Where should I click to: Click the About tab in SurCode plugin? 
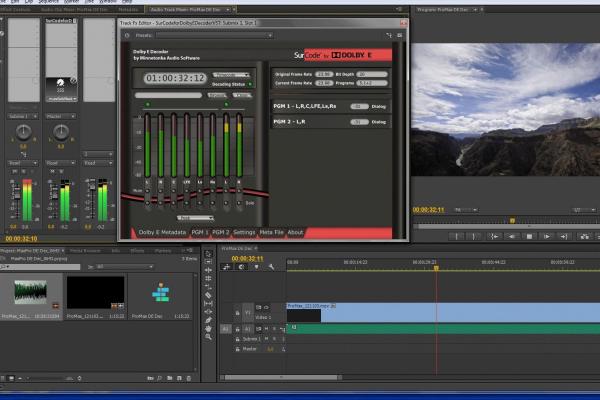pos(295,232)
